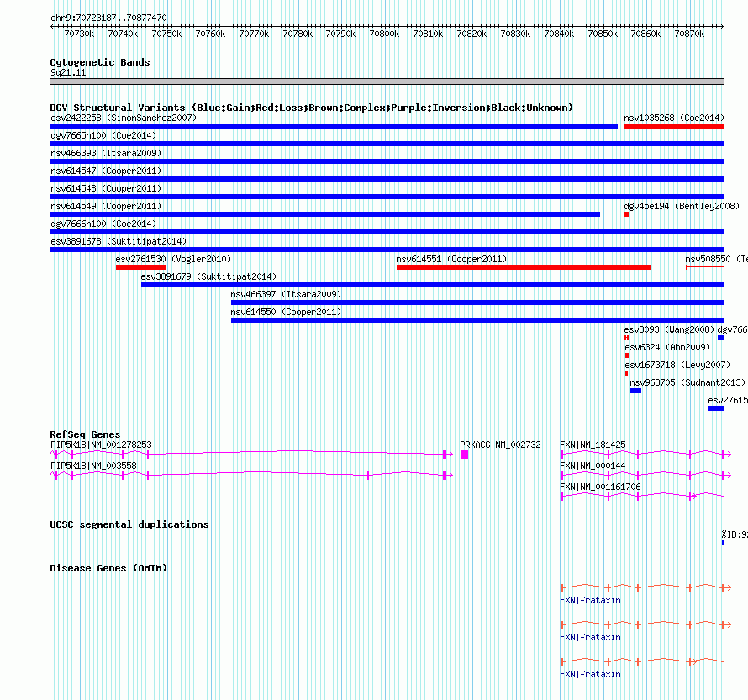Click the blue esv27615 gain bar
This screenshot has width=748, height=700.
(x=716, y=408)
